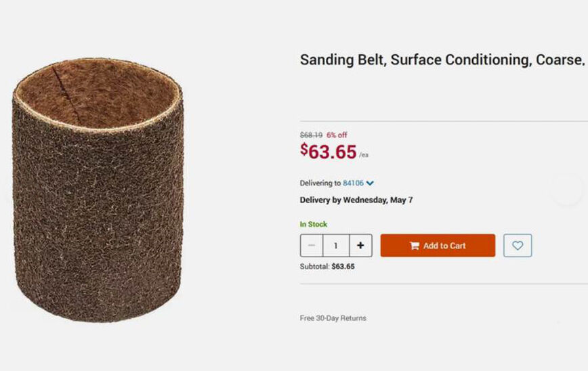
Task: Click the green In Stock status
Action: pyautogui.click(x=314, y=224)
